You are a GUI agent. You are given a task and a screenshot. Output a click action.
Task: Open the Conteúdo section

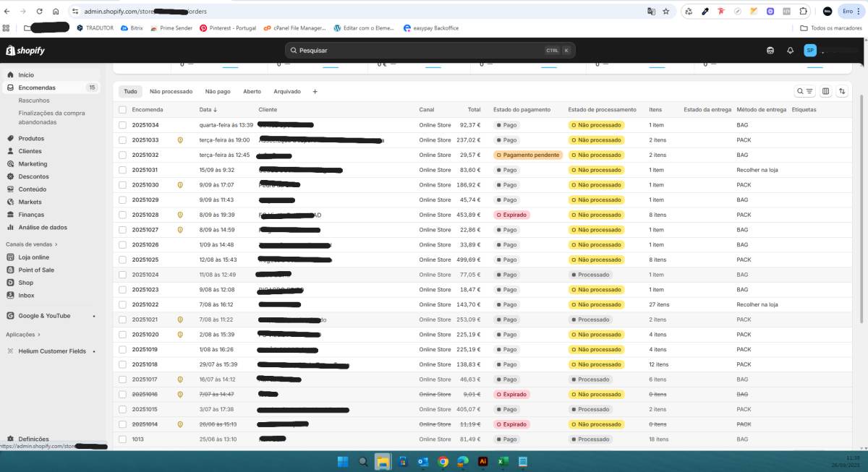tap(32, 189)
